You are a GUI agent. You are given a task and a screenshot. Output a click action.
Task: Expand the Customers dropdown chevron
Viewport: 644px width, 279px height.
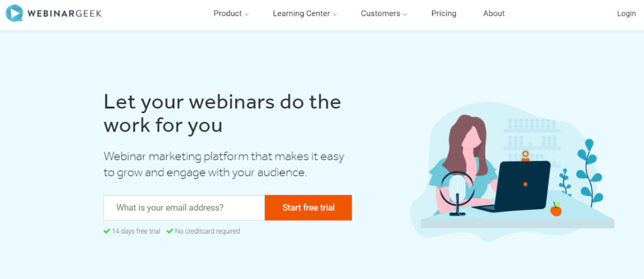pos(405,14)
